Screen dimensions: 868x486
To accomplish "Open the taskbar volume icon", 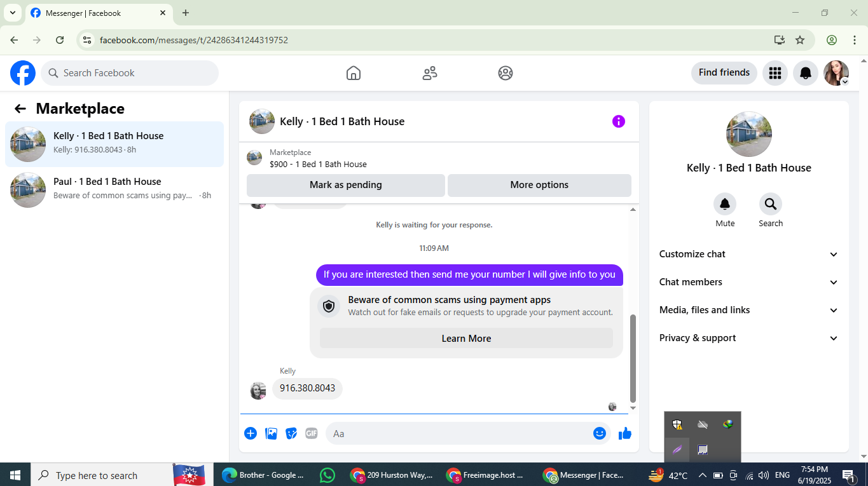I will click(764, 475).
